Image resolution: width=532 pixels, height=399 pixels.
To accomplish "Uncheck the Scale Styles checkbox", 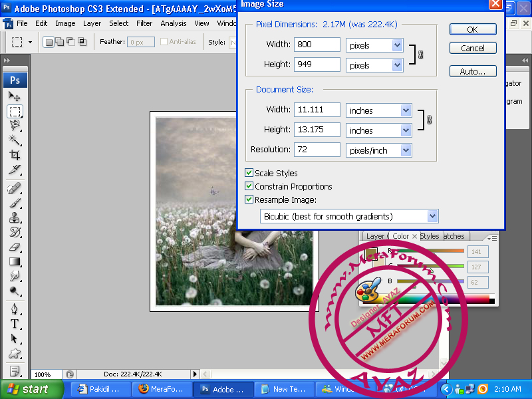I will (249, 173).
